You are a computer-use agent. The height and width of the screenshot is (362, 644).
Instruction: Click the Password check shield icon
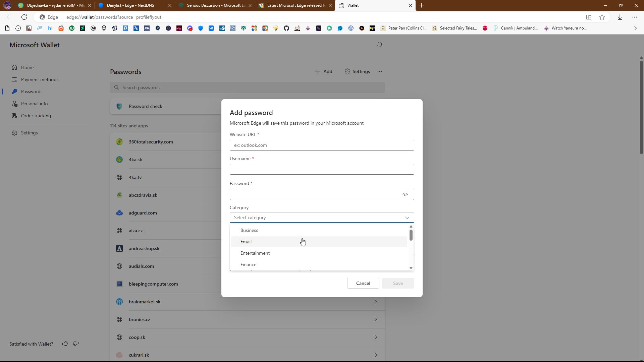[119, 106]
